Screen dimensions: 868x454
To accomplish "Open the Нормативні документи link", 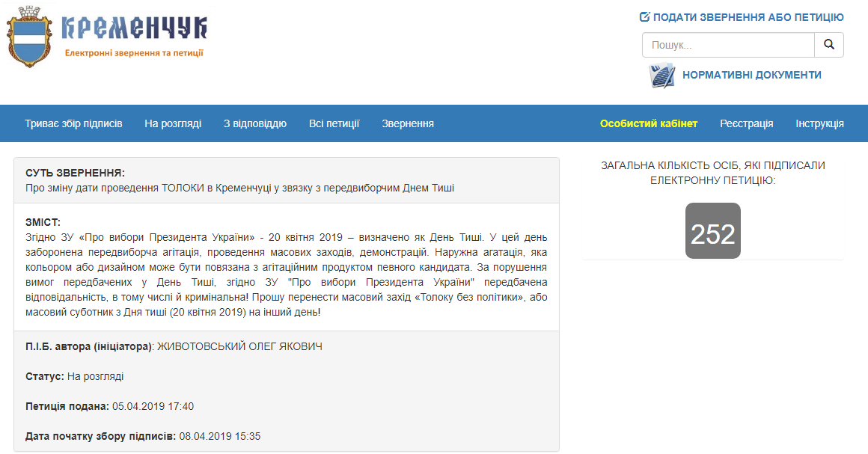I will click(x=751, y=75).
